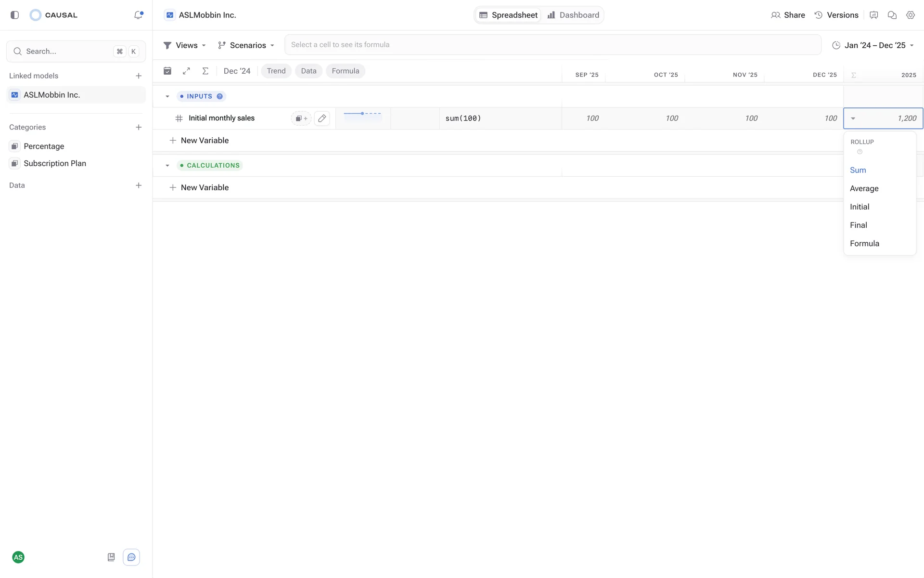Toggle the Formula column pill
Viewport: 924px width, 578px height.
[x=345, y=71]
